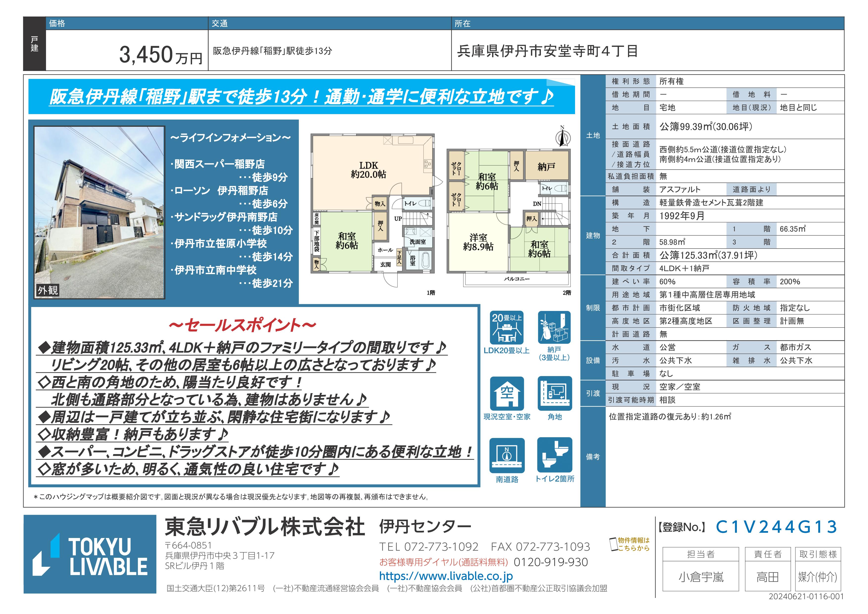The width and height of the screenshot is (868, 614).
Task: Click the blue headline banner about 稲野駅
Action: 301,97
